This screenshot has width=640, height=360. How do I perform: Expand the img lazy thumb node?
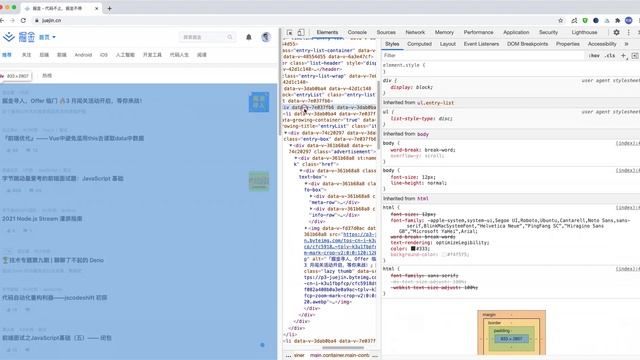pyautogui.click(x=306, y=228)
